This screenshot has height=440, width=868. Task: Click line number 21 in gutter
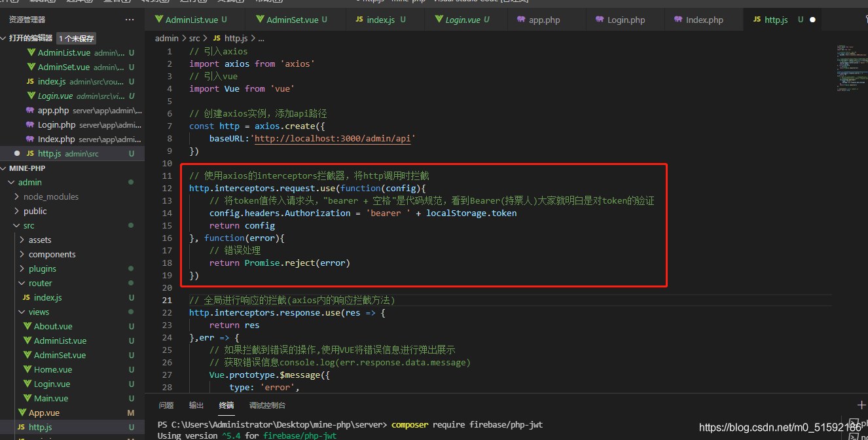point(167,300)
